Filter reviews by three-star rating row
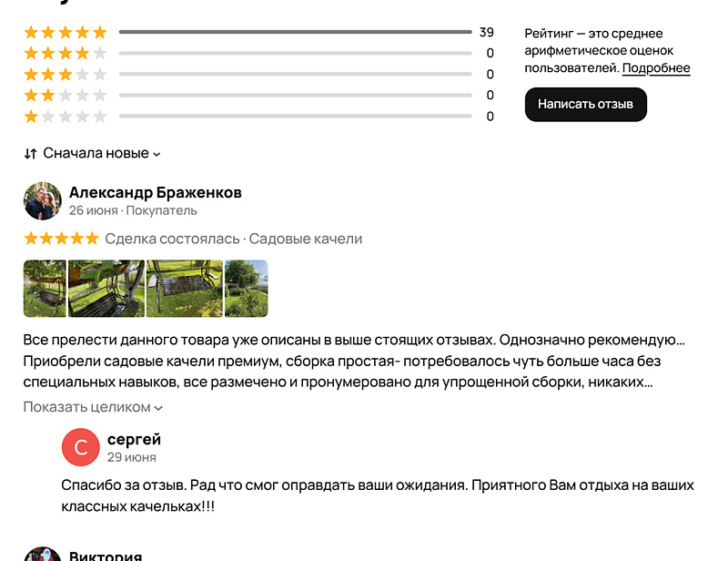 [x=258, y=74]
